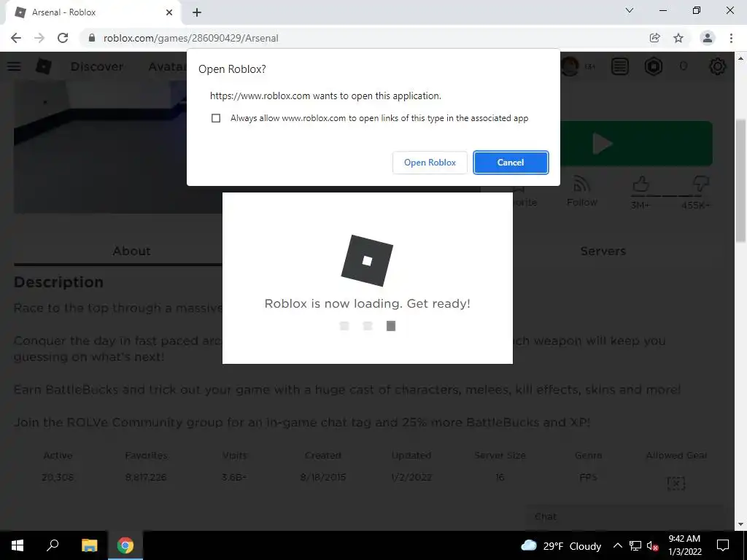The height and width of the screenshot is (560, 747).
Task: Open the Robux hexagon icon
Action: click(x=654, y=66)
